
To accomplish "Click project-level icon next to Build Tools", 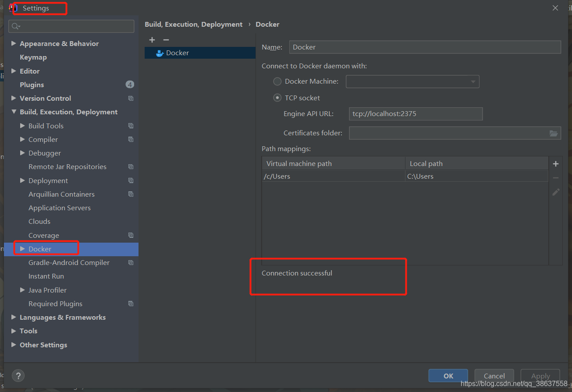I will click(131, 126).
